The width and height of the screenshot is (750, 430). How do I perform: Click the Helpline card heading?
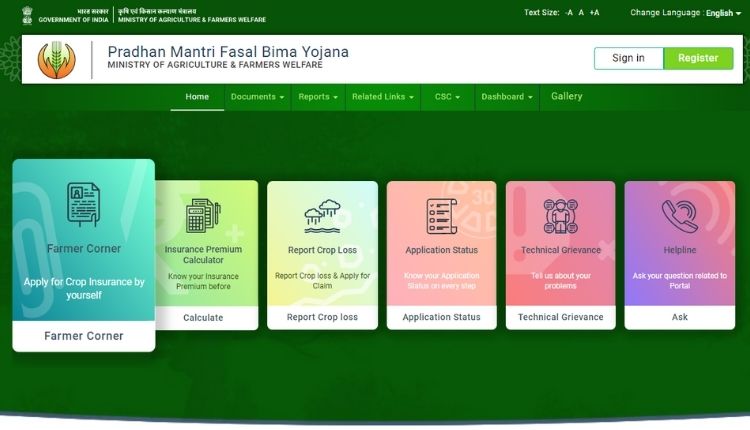(680, 250)
